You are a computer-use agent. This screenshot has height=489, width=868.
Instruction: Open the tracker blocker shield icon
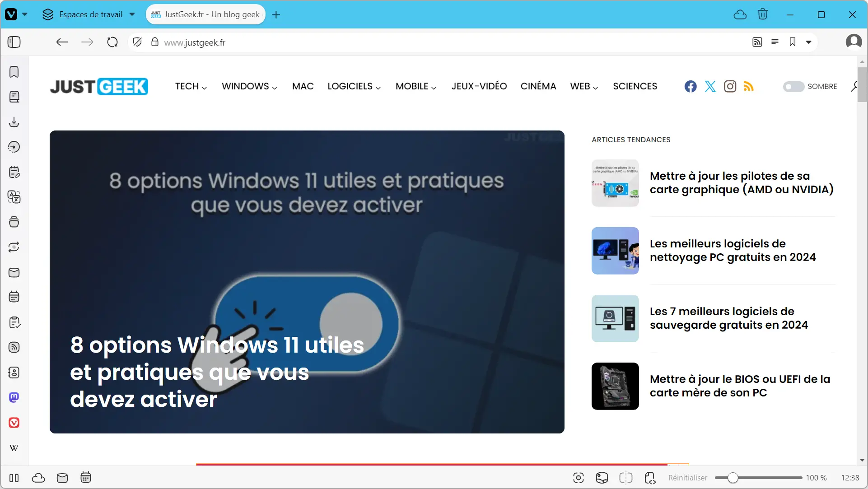(x=137, y=42)
